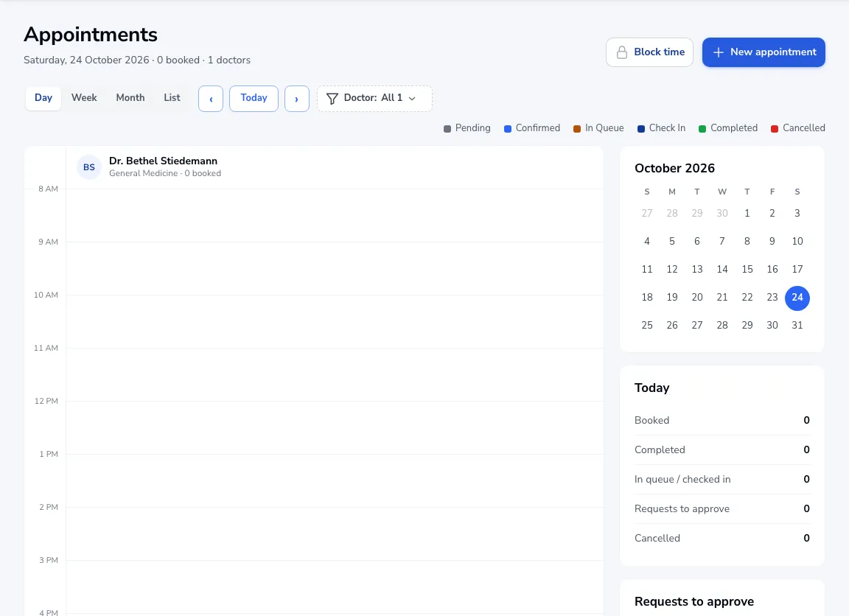Switch to Day view tab

tap(43, 98)
